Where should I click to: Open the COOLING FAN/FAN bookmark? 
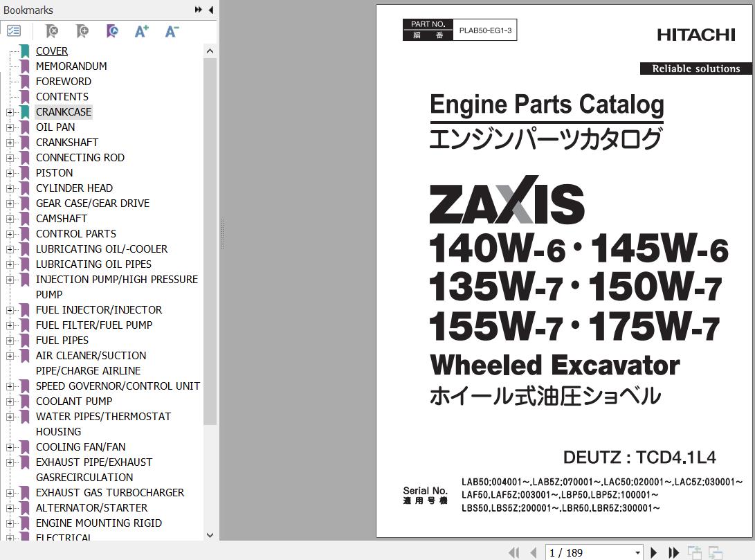80,447
